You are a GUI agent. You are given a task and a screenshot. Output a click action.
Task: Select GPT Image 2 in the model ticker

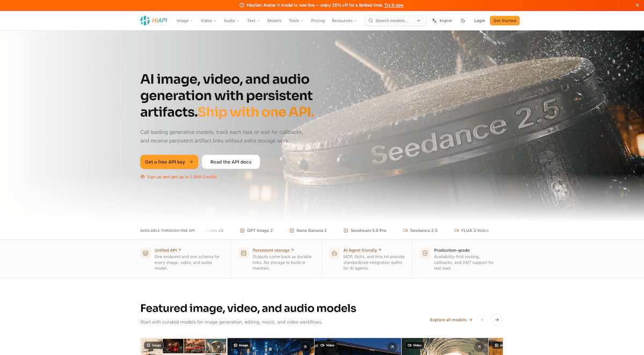256,230
